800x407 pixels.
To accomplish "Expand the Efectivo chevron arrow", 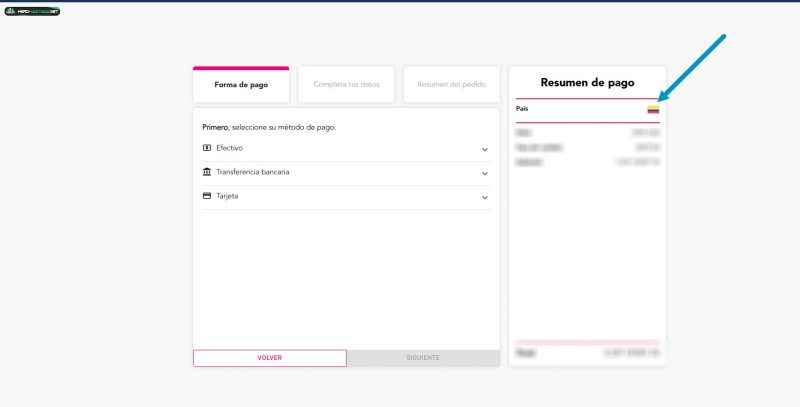I will click(x=485, y=149).
